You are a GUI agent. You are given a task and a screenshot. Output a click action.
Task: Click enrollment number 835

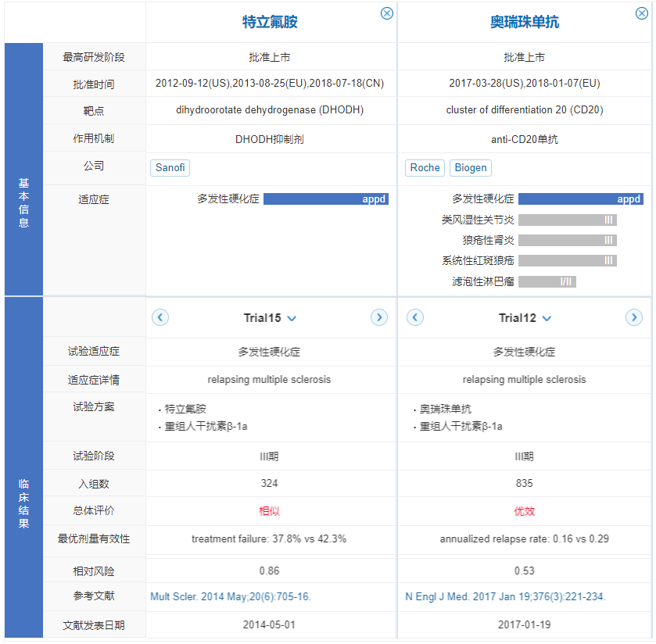click(524, 484)
